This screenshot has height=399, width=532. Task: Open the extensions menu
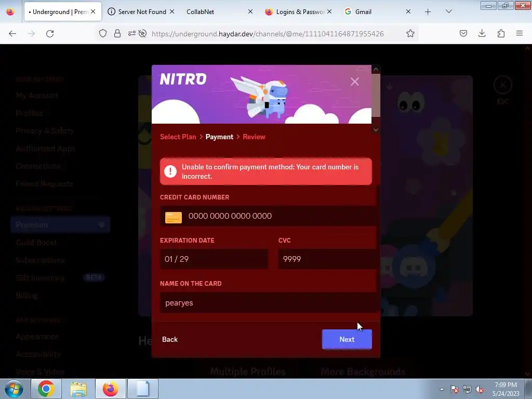click(x=501, y=33)
